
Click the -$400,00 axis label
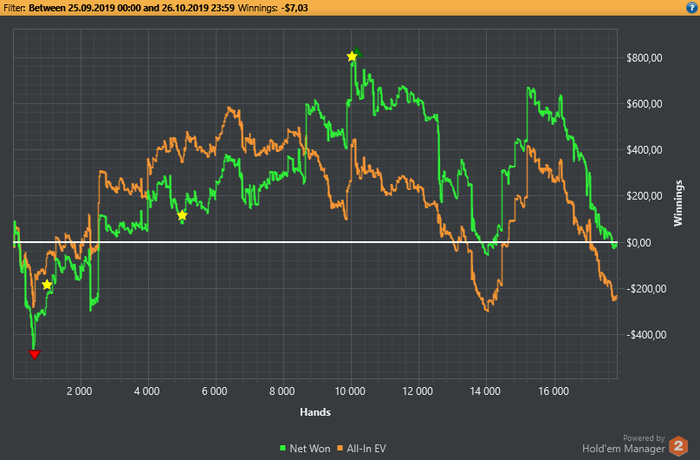tap(646, 335)
